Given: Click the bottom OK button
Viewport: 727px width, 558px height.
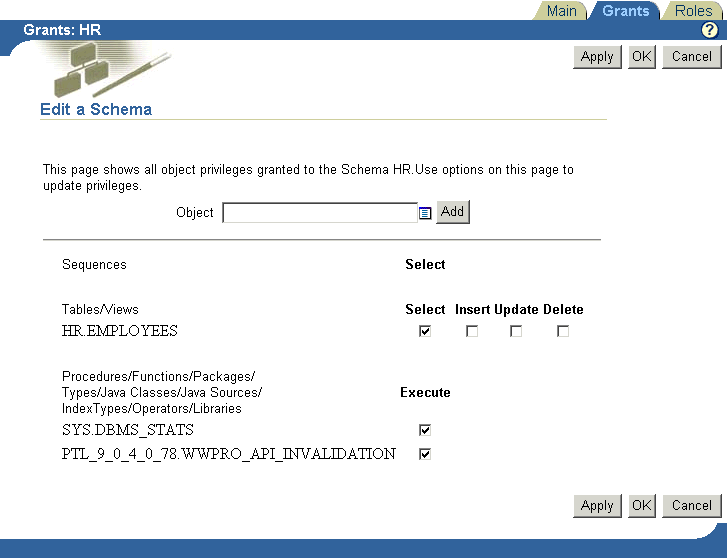Looking at the screenshot, I should [642, 506].
